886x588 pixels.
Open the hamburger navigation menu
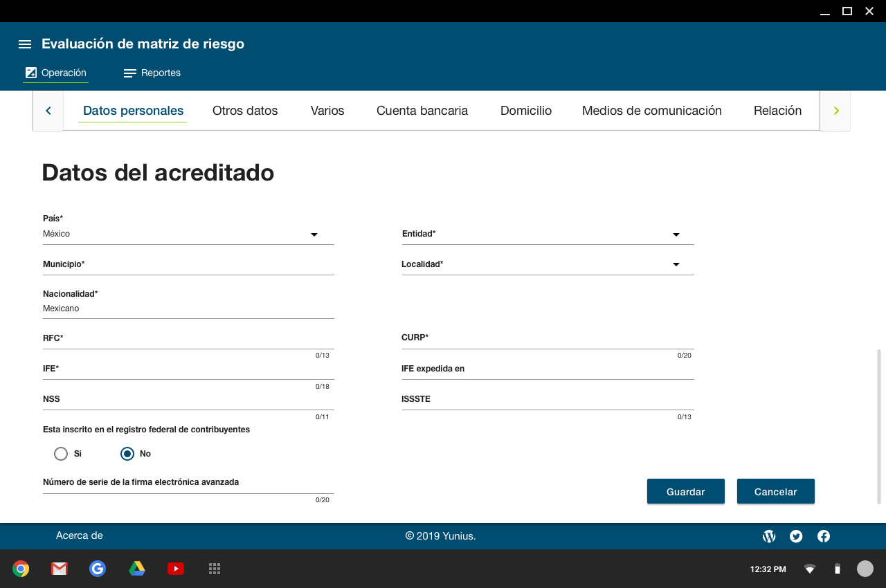(x=25, y=44)
